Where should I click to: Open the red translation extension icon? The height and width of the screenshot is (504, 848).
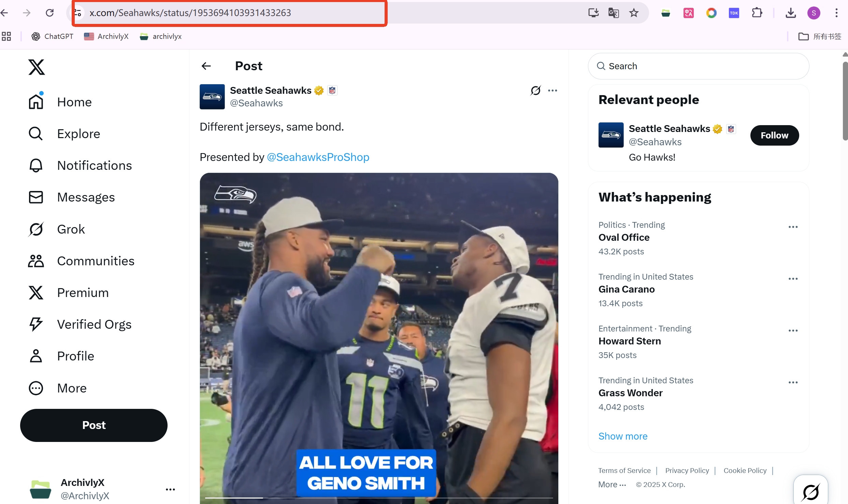[x=688, y=13]
